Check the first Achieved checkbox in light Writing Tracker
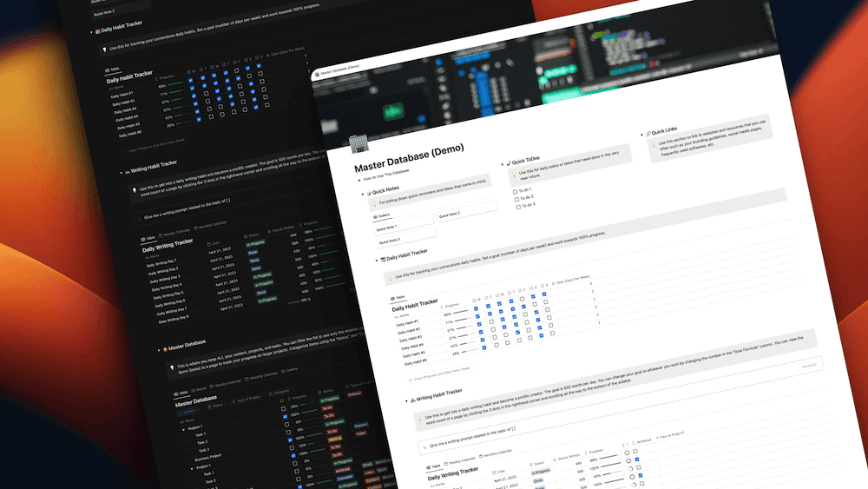This screenshot has width=868, height=489. (x=635, y=452)
